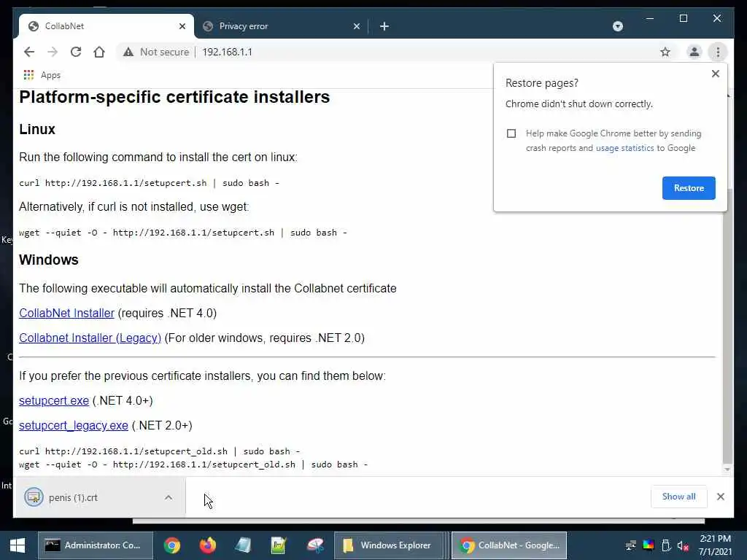Enable sending crash reports checkbox
747x560 pixels.
pos(511,133)
